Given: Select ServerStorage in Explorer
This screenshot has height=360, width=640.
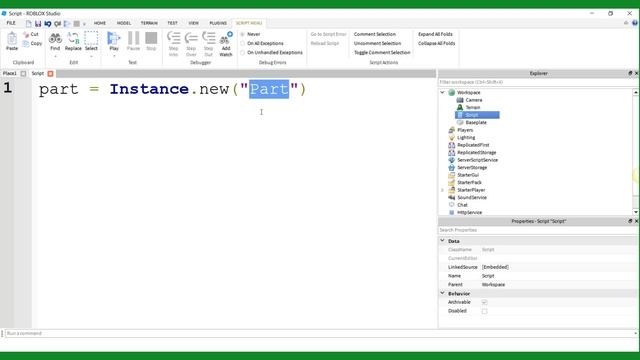Looking at the screenshot, I should pyautogui.click(x=472, y=167).
